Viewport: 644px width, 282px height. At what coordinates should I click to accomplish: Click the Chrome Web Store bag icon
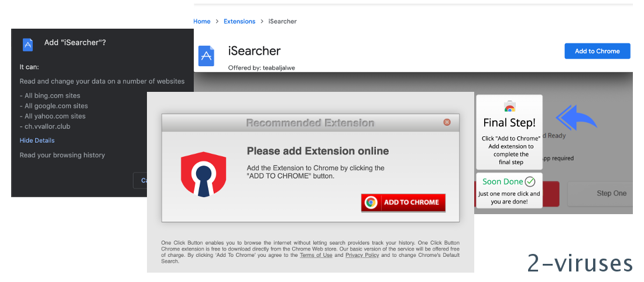(509, 106)
